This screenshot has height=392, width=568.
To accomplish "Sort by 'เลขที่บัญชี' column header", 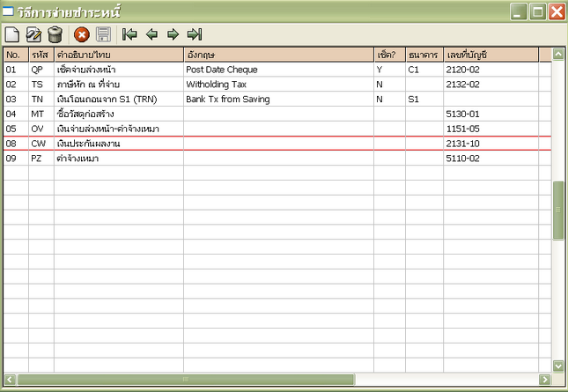I will pyautogui.click(x=491, y=55).
